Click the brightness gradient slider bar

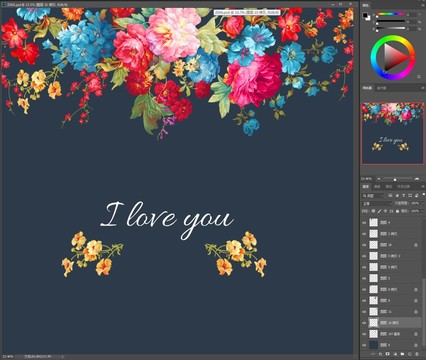tap(391, 28)
